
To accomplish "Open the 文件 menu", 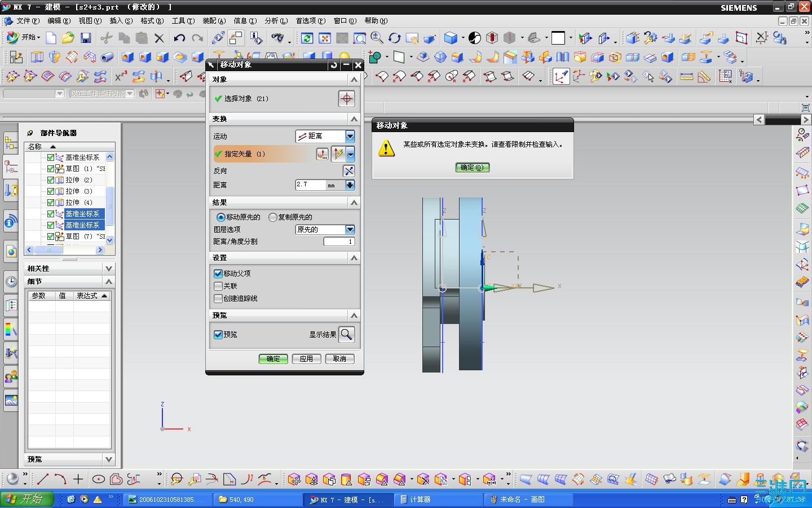I will point(28,21).
